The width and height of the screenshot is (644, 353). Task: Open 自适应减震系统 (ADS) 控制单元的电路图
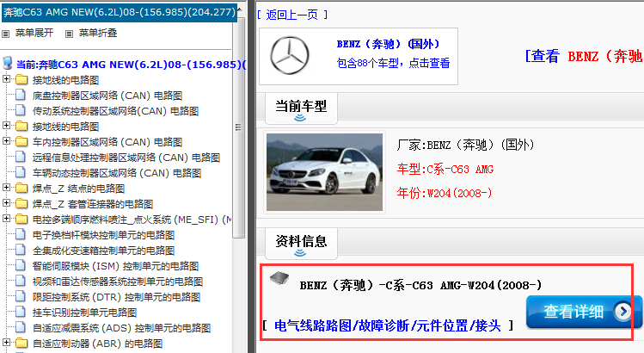pyautogui.click(x=121, y=328)
